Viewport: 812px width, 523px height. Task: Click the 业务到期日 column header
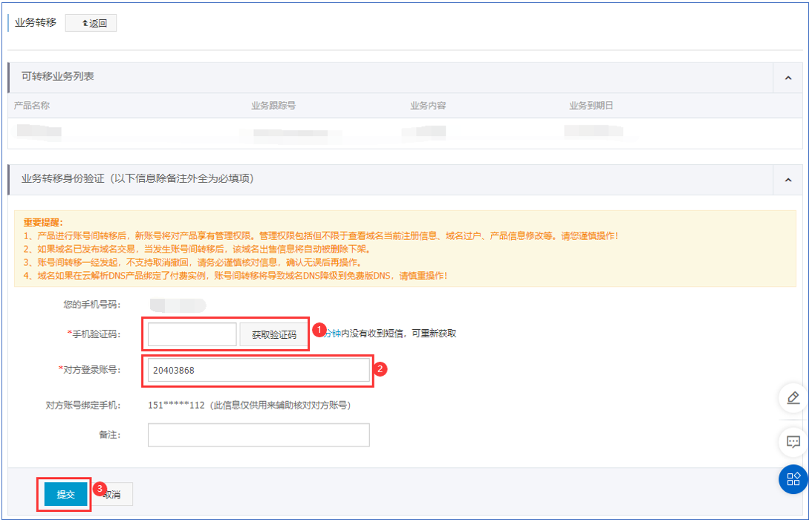click(x=591, y=105)
